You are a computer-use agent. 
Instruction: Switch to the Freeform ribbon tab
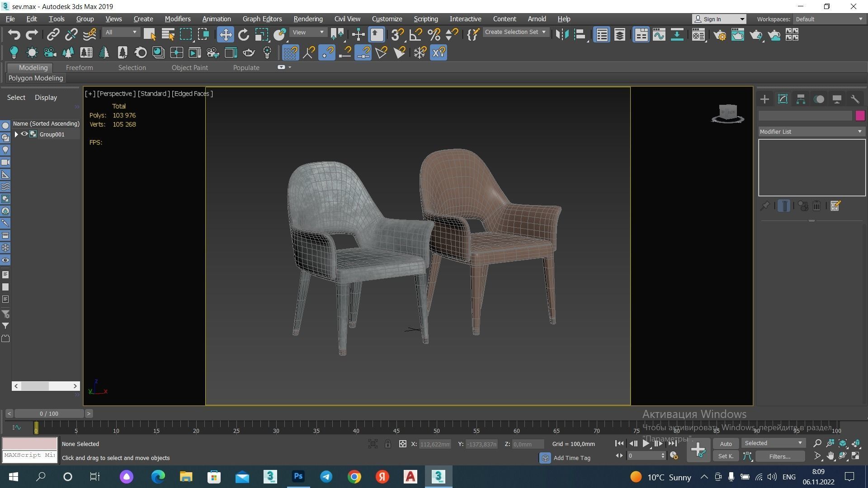pyautogui.click(x=79, y=68)
